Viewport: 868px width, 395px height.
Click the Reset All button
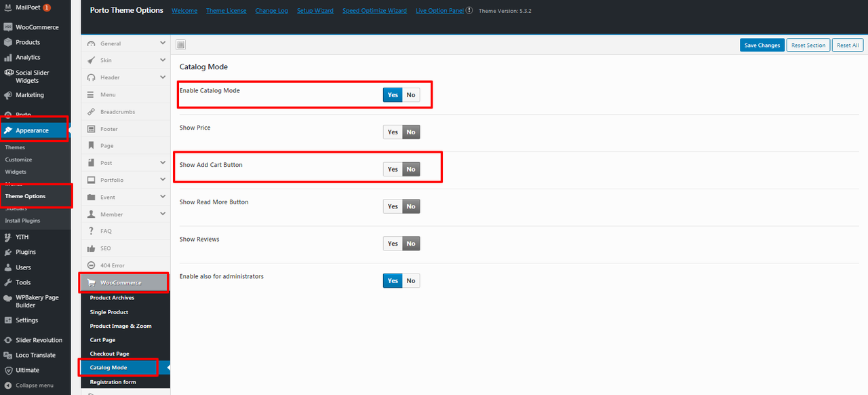(848, 45)
